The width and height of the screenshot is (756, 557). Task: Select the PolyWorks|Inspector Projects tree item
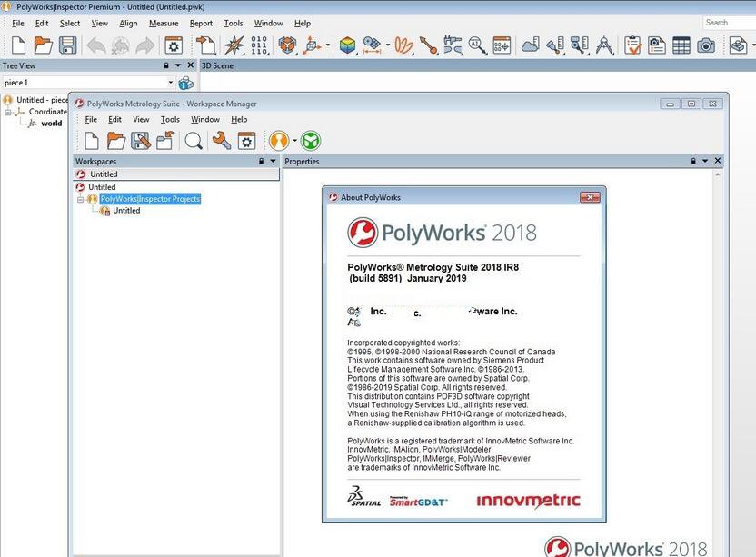pos(150,199)
